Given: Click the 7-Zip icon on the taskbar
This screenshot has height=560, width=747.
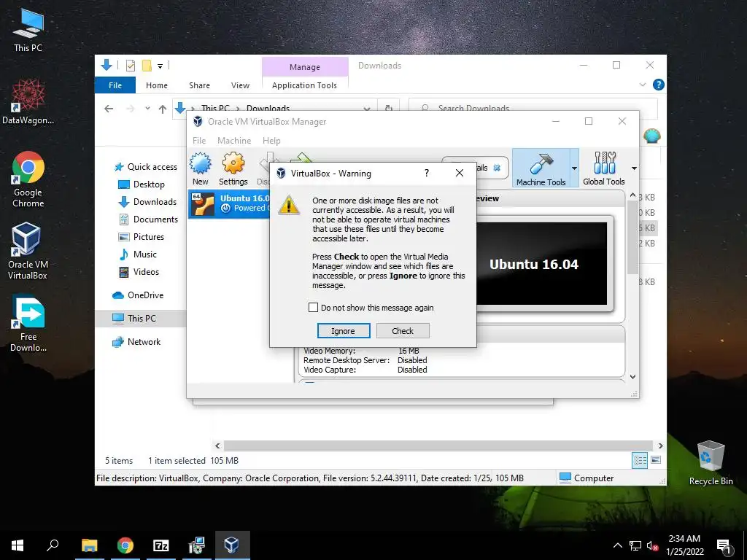Looking at the screenshot, I should pyautogui.click(x=161, y=545).
